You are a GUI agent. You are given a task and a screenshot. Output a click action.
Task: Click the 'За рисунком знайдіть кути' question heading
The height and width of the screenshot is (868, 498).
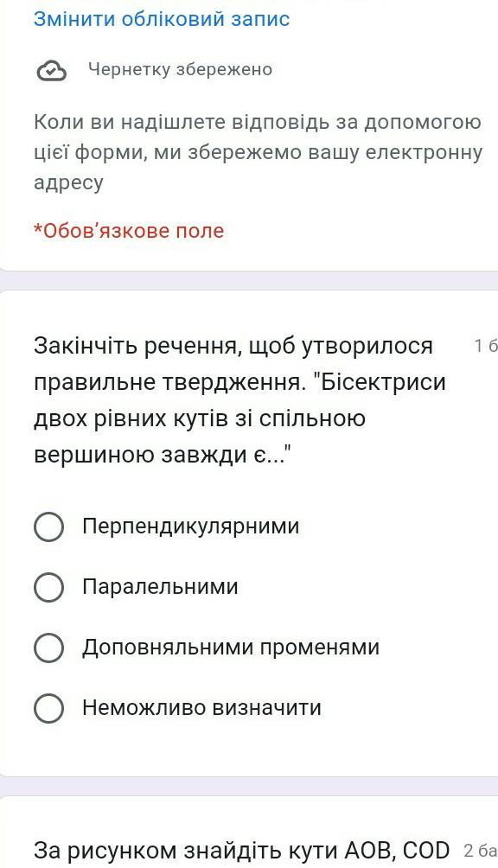pos(242,851)
